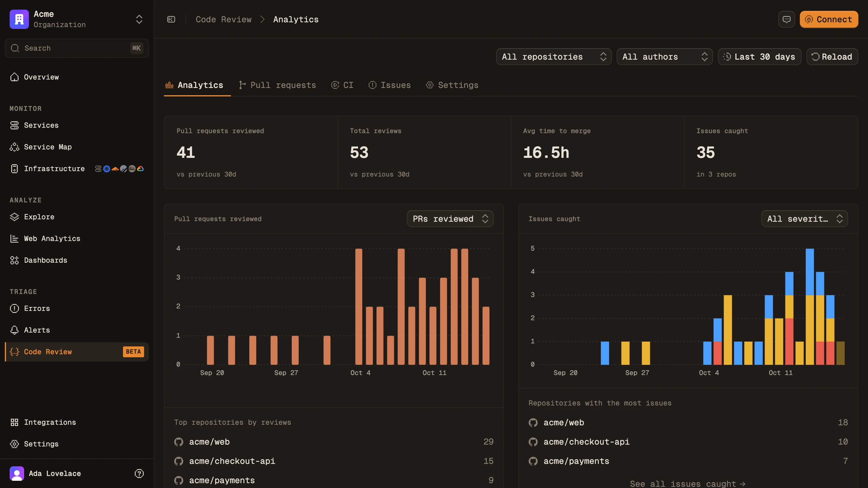This screenshot has height=488, width=868.
Task: Click the Reload button
Action: tap(832, 57)
